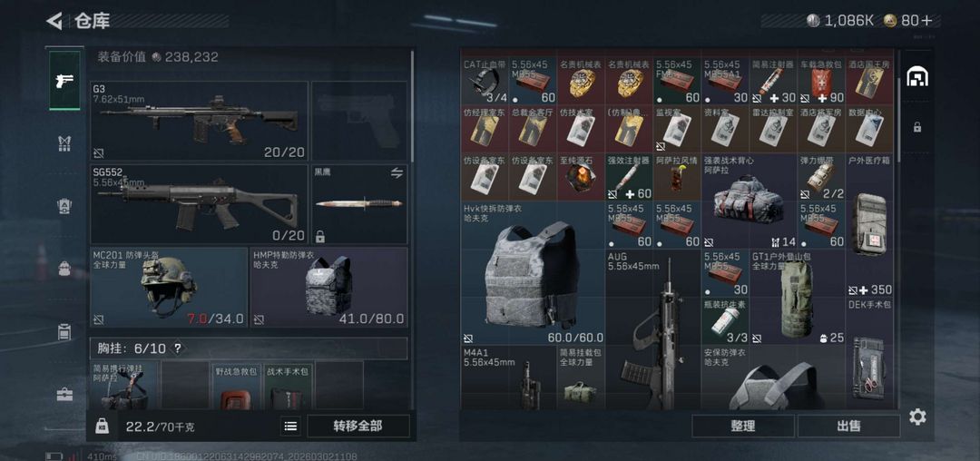The height and width of the screenshot is (461, 980).
Task: Go back using the top-left arrow icon
Action: [x=54, y=21]
